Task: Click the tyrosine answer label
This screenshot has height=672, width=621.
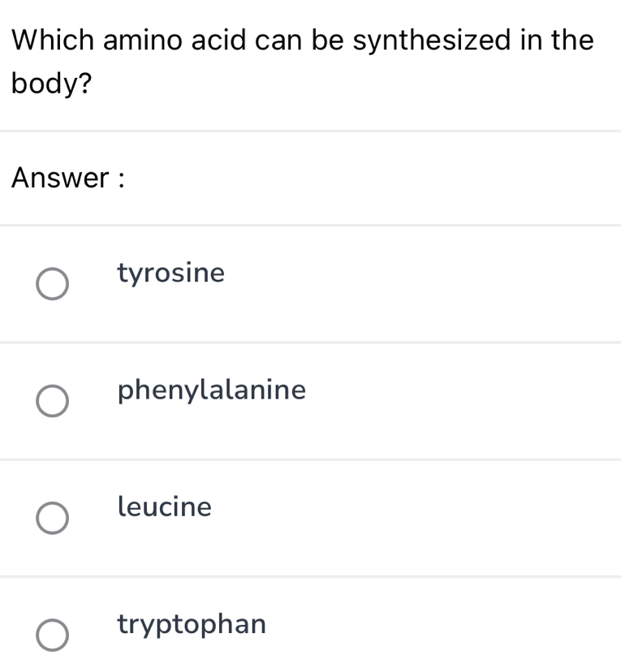Action: 171,274
